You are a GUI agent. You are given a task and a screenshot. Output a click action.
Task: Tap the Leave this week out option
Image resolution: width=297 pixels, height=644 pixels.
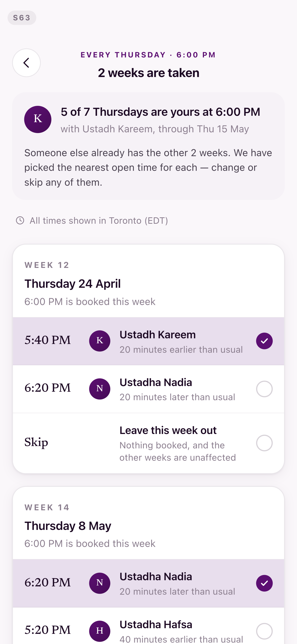(x=148, y=443)
